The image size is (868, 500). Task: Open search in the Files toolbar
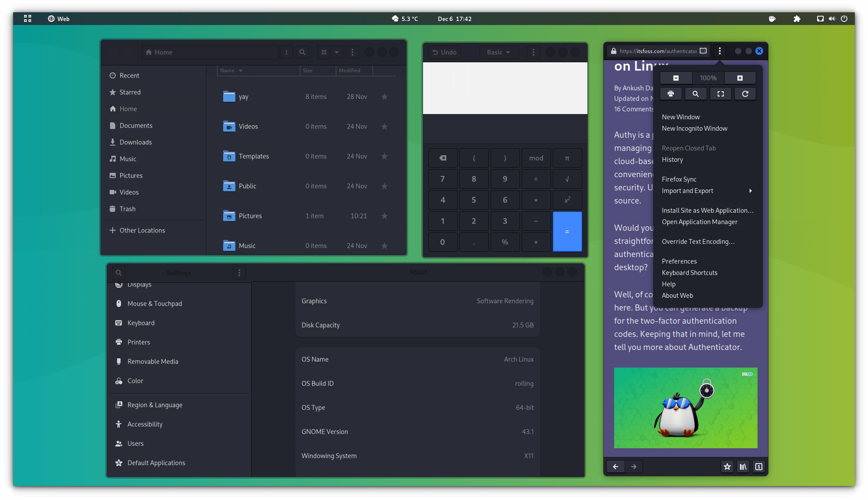tap(302, 52)
